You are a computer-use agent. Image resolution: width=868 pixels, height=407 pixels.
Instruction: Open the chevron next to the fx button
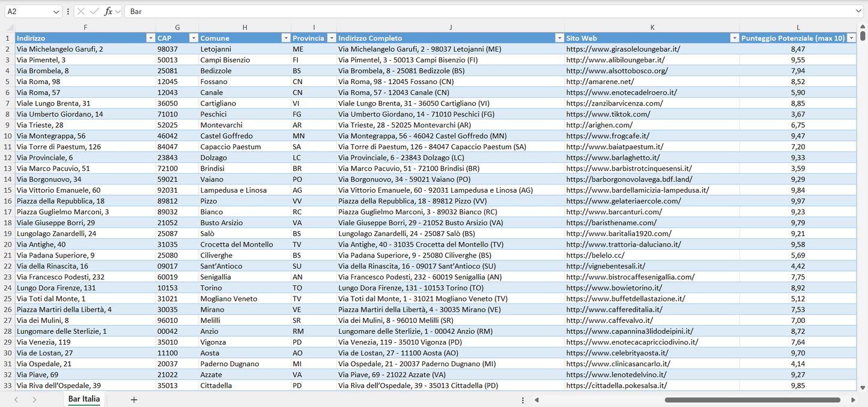117,11
